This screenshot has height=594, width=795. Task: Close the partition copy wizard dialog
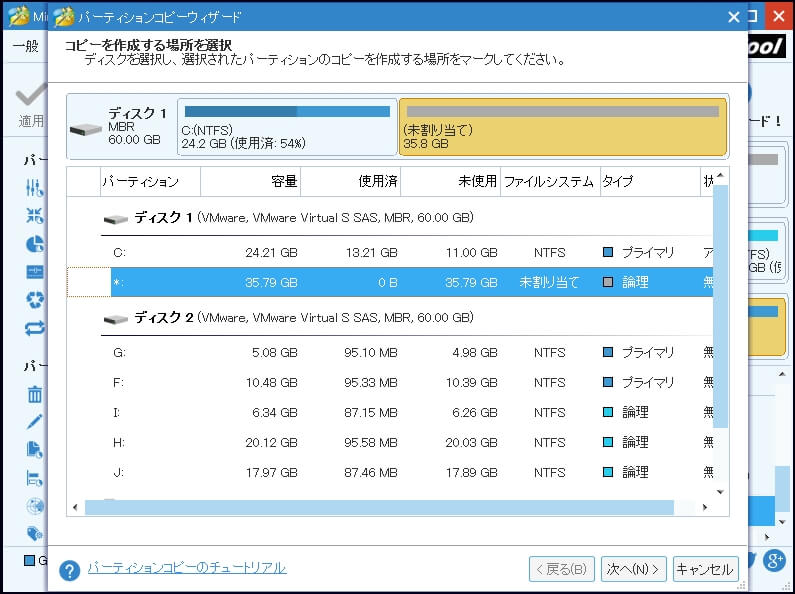[733, 17]
